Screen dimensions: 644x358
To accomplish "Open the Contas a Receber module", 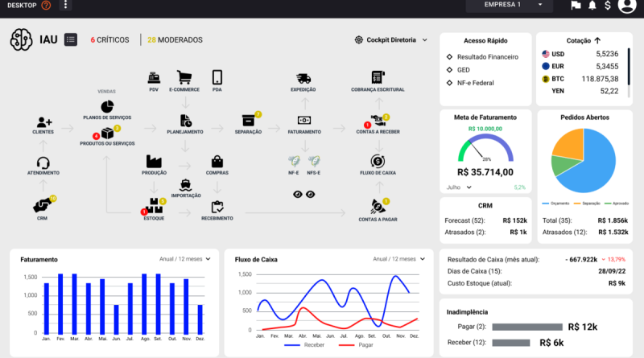I will click(x=377, y=121).
